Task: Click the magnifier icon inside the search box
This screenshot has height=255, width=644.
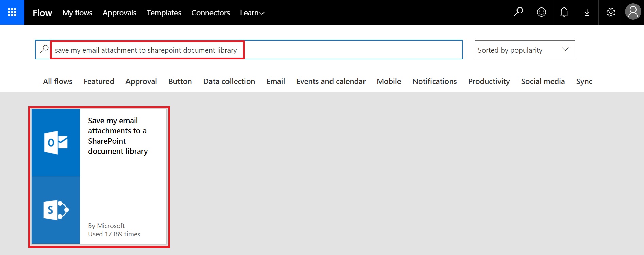Action: click(x=44, y=49)
